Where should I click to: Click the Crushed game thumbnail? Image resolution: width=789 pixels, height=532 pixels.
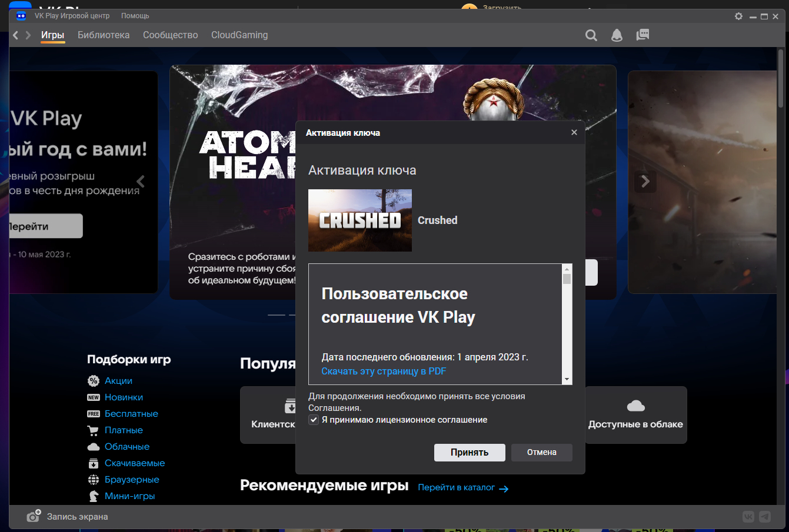(x=360, y=220)
